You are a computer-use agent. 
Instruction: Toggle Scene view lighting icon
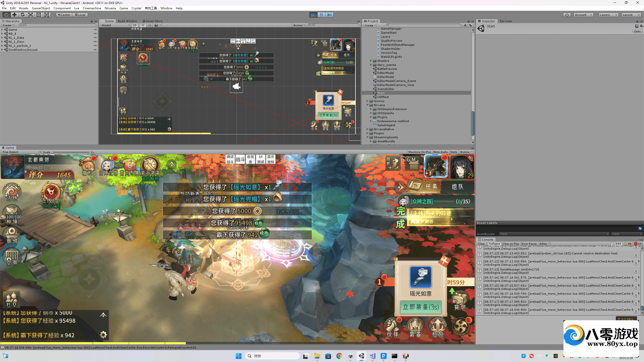tap(143, 25)
